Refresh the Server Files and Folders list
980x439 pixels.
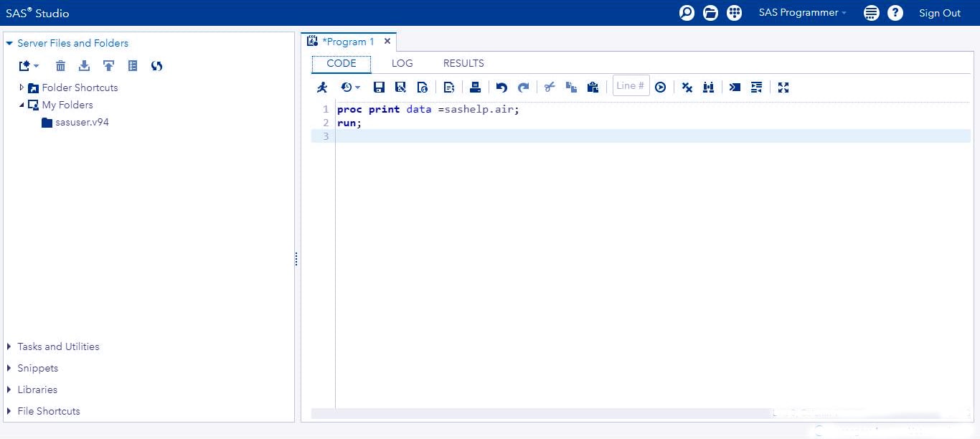pyautogui.click(x=156, y=65)
